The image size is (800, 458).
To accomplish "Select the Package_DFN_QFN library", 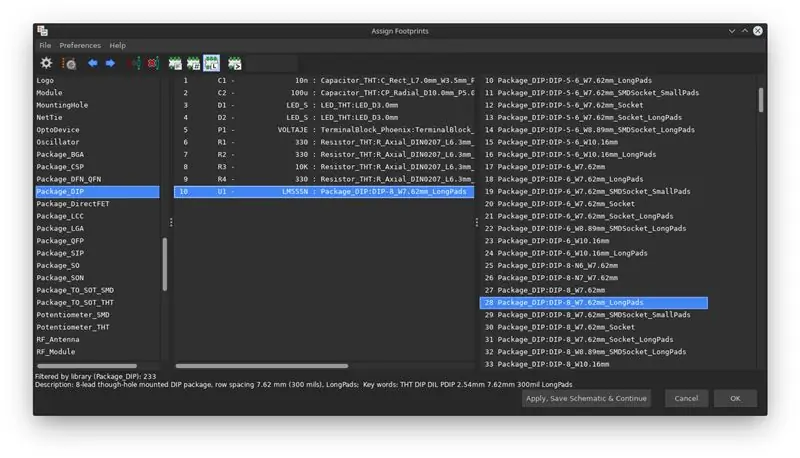I will [x=97, y=179].
